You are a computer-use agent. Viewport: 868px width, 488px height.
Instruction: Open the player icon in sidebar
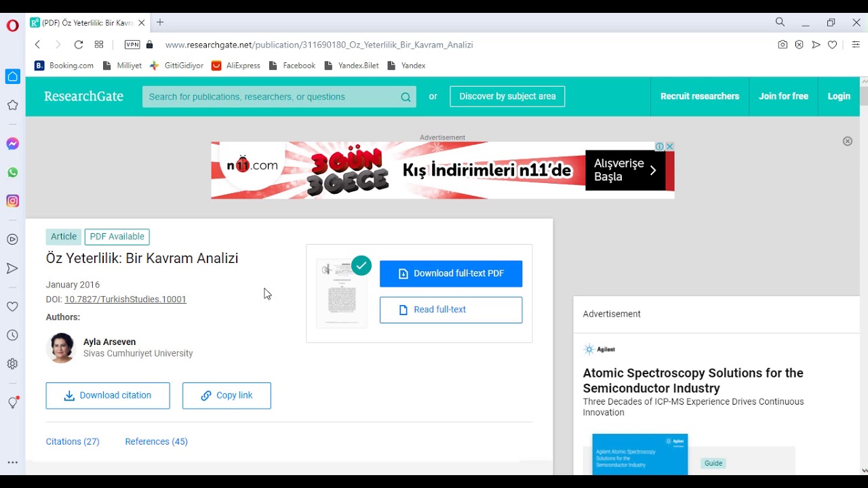(x=13, y=239)
